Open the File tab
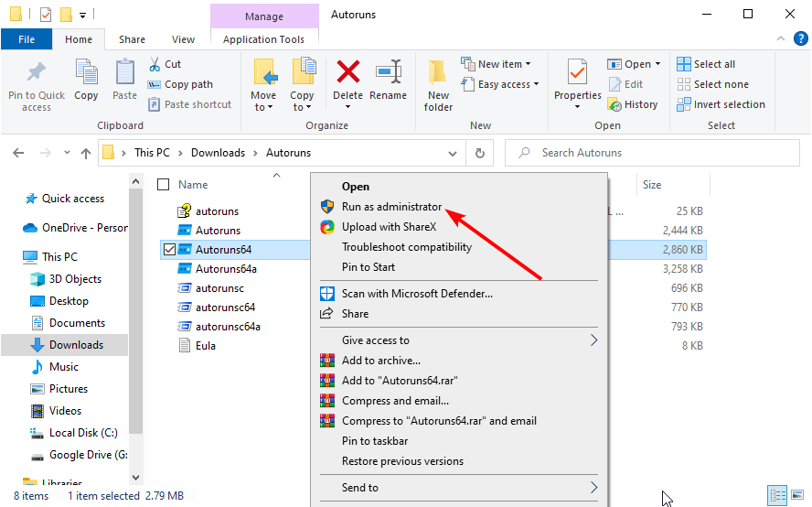This screenshot has height=507, width=812. (27, 39)
